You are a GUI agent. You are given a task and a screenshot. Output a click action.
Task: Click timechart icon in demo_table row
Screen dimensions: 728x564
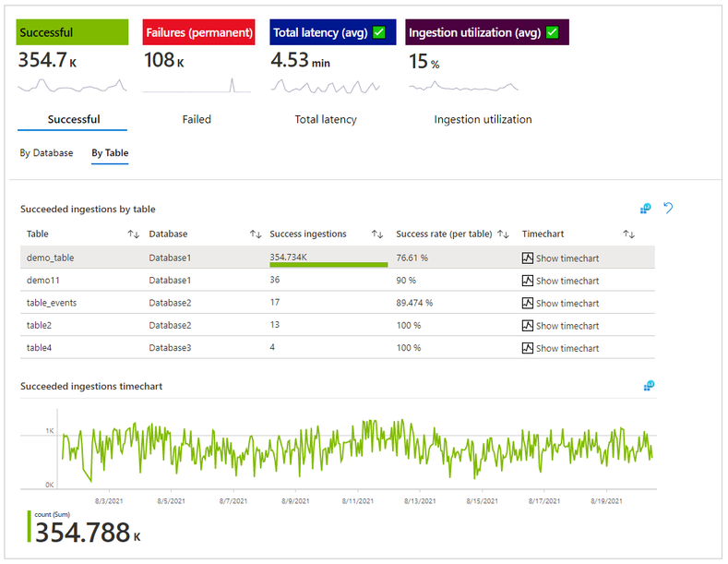[x=528, y=258]
